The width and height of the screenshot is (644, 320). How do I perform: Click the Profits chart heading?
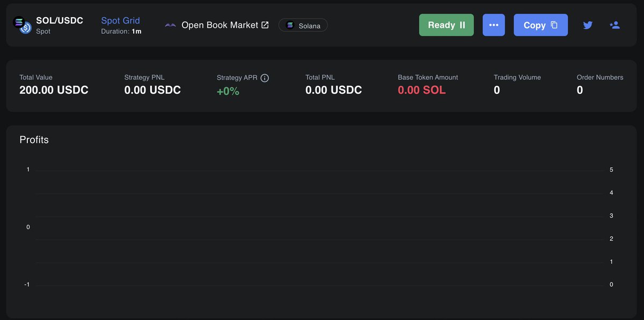[34, 140]
